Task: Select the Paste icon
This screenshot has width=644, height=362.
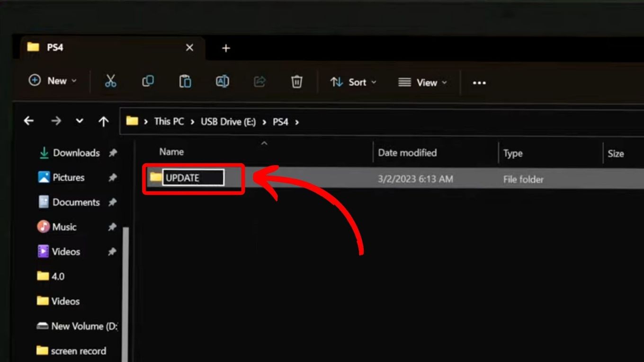Action: [x=185, y=81]
